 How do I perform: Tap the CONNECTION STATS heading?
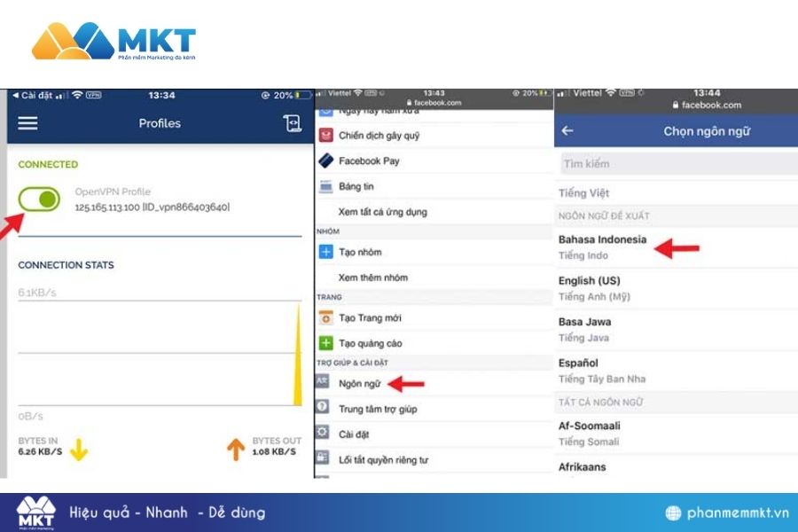pyautogui.click(x=66, y=265)
